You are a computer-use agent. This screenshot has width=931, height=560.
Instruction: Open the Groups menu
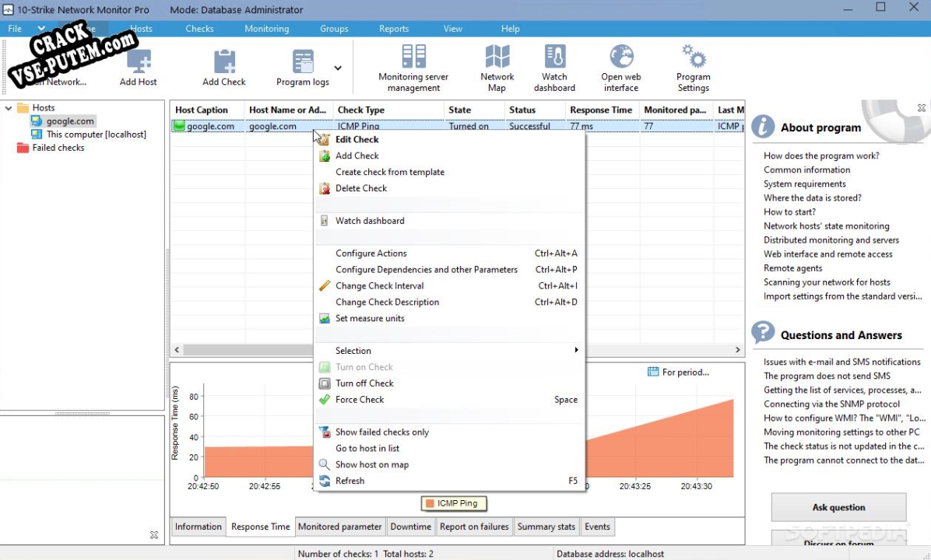(334, 29)
